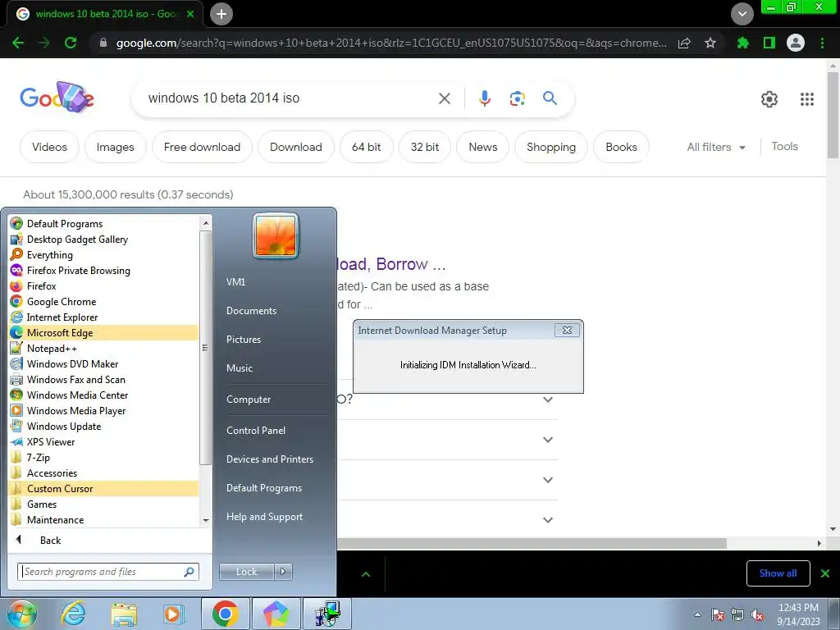Expand the third People also ask chevron
840x630 pixels.
(547, 480)
